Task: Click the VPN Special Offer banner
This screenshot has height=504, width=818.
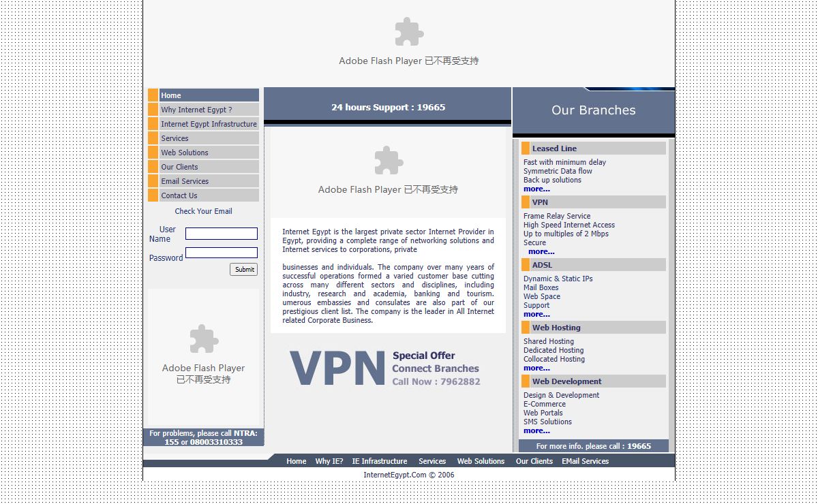Action: pyautogui.click(x=386, y=368)
